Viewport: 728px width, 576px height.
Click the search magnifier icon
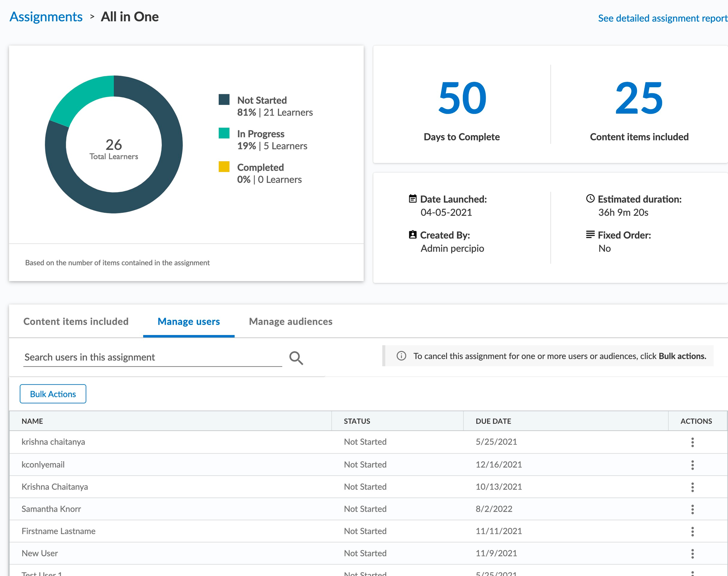pyautogui.click(x=296, y=357)
